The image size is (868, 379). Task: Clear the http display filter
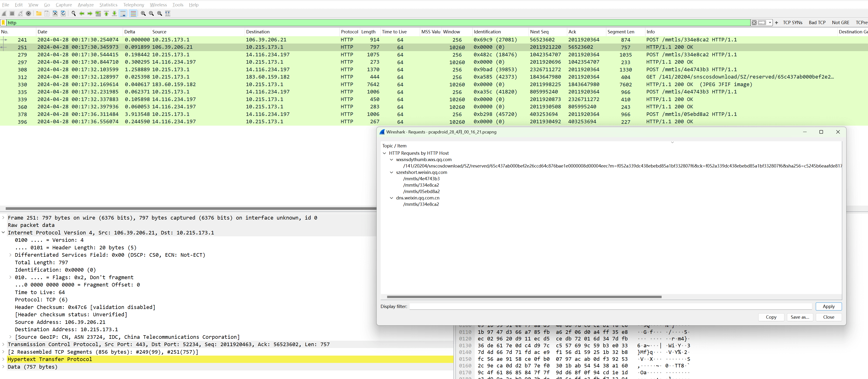(x=754, y=22)
